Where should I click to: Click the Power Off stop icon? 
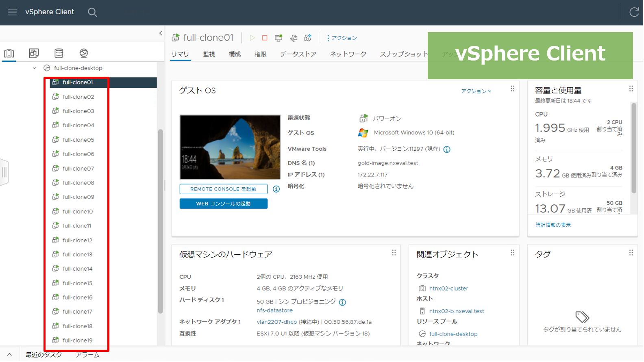coord(265,38)
